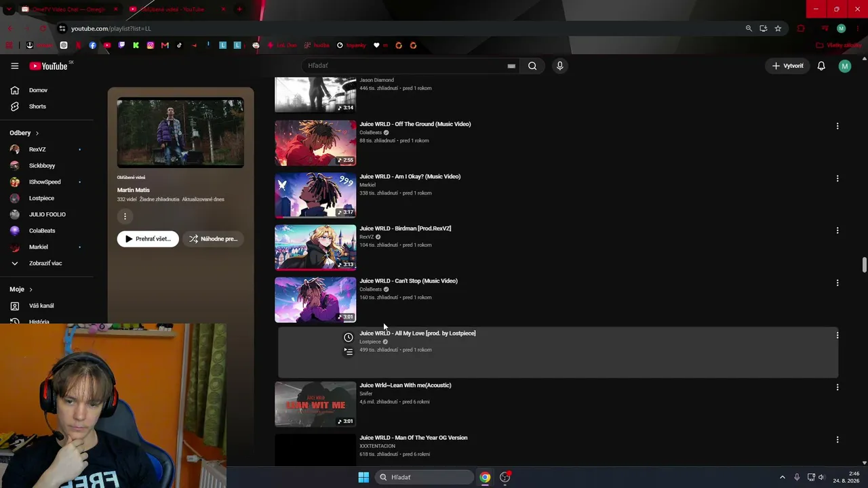Click the taskbar Hľadať search box
This screenshot has width=868, height=488.
(425, 477)
